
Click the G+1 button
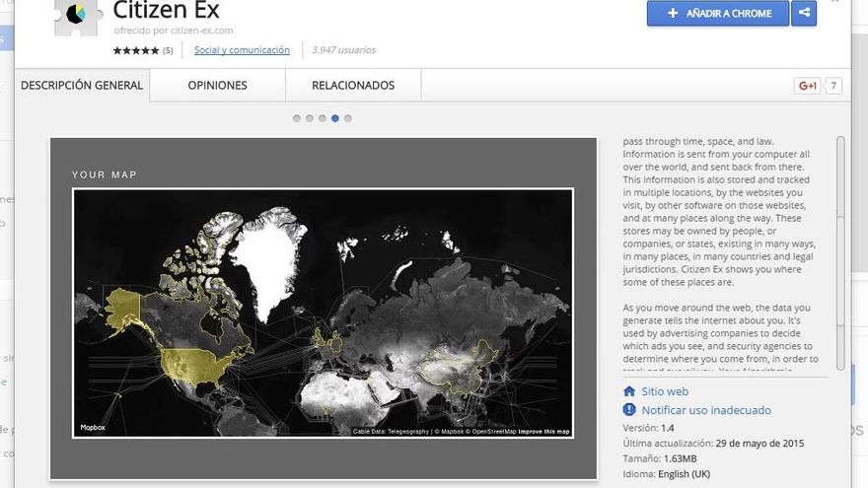click(807, 86)
